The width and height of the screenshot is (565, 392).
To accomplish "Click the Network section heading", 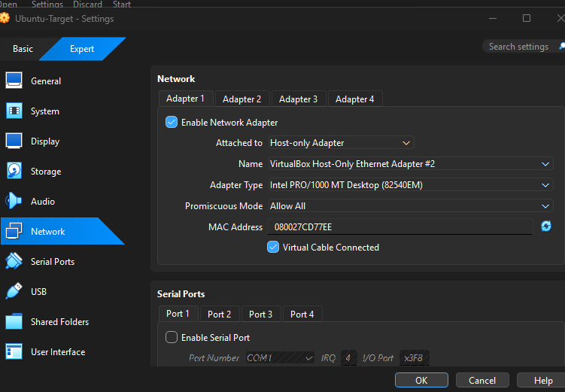I will click(176, 79).
